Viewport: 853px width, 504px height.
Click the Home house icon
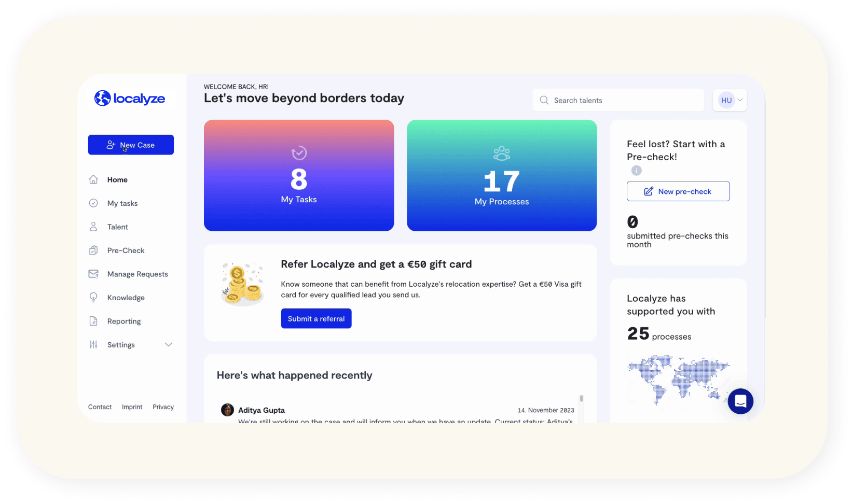click(93, 179)
